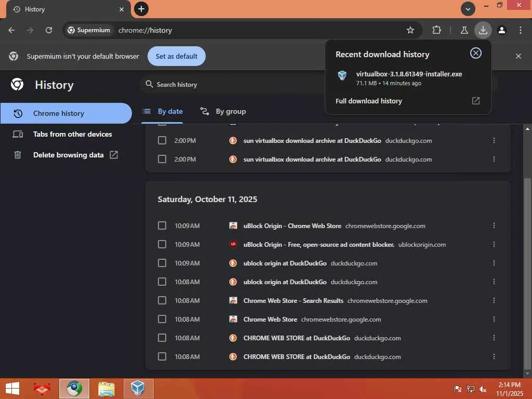Open actions menu for Search Results entry
The height and width of the screenshot is (399, 532).
coord(494,300)
